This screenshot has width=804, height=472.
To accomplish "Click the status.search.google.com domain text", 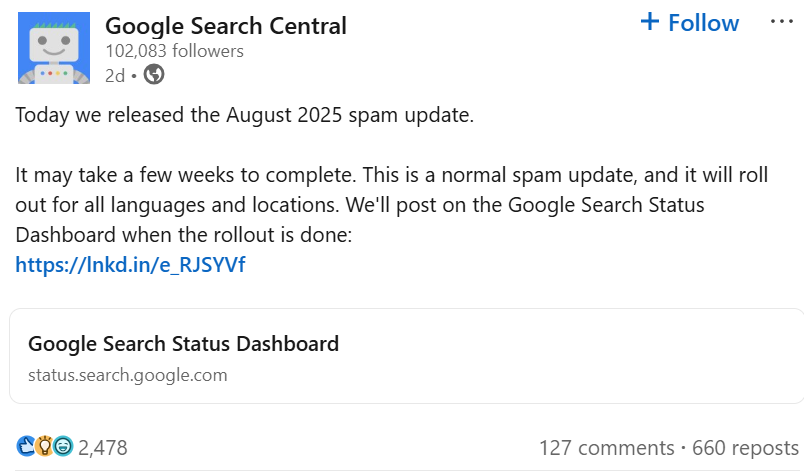I will [127, 376].
